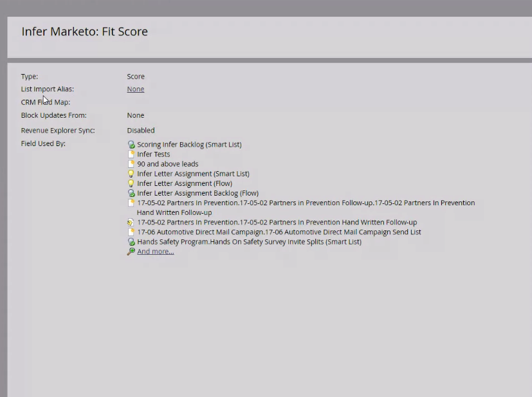Open Infer Letter Assignment (Flow) entry
532x397 pixels.
coord(185,183)
